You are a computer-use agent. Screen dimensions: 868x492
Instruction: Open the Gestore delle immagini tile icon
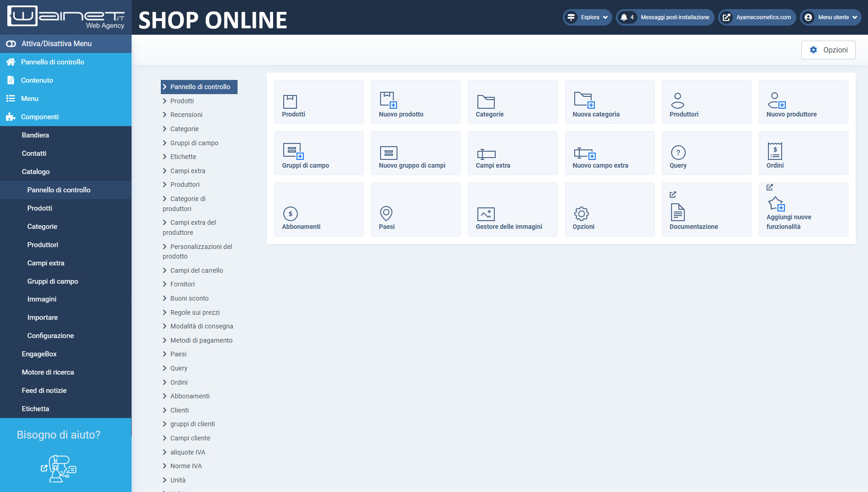(x=486, y=214)
